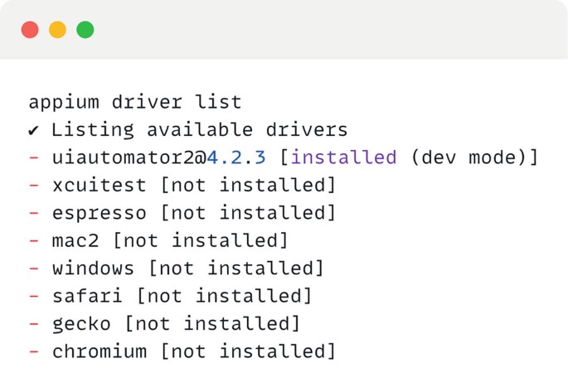The image size is (568, 392).
Task: Click the "Listing available drivers" text
Action: tap(199, 130)
